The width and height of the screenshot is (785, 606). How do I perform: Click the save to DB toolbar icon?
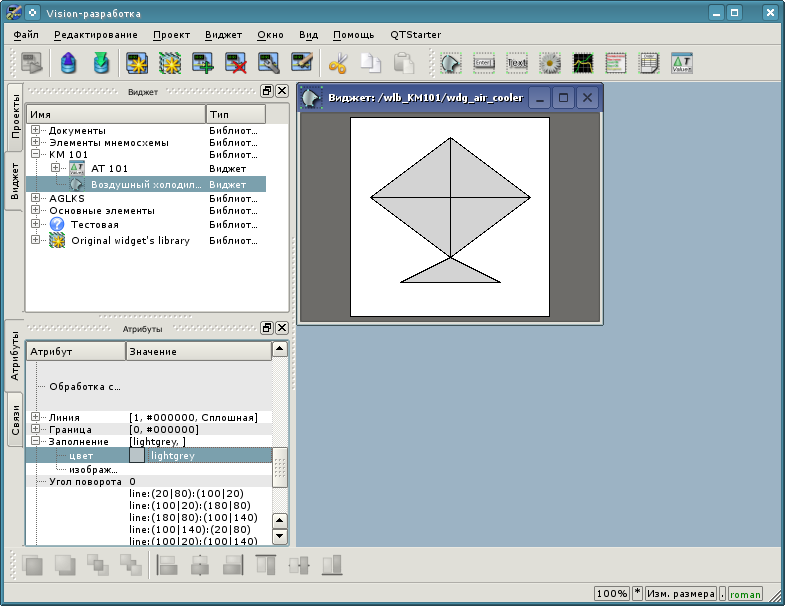click(x=101, y=64)
